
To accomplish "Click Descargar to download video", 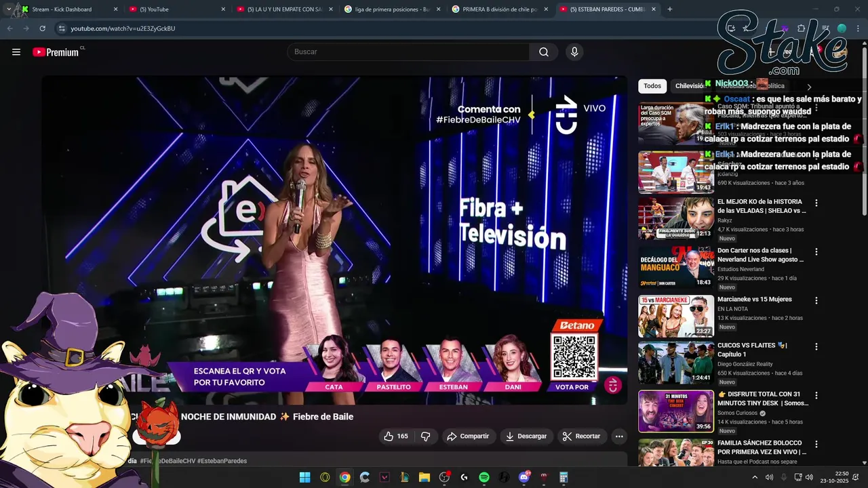I will coord(526,436).
